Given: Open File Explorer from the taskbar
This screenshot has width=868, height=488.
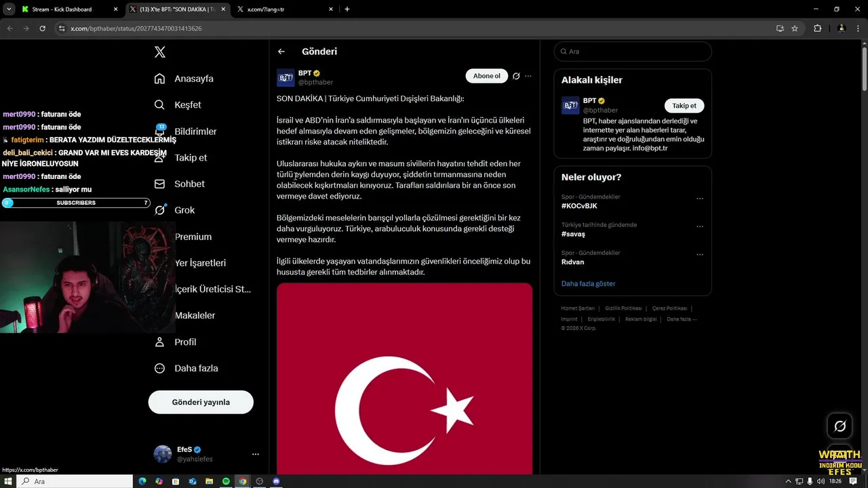Looking at the screenshot, I should (210, 481).
